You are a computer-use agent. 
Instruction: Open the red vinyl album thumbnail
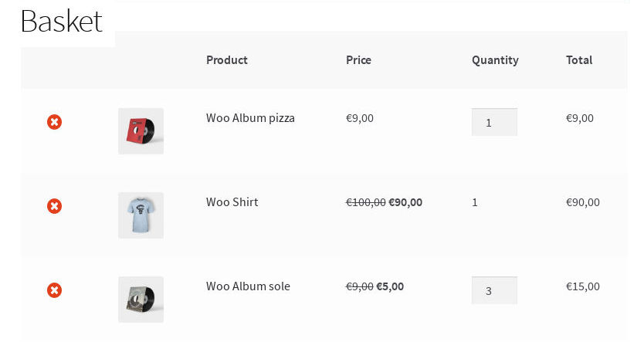(x=141, y=131)
